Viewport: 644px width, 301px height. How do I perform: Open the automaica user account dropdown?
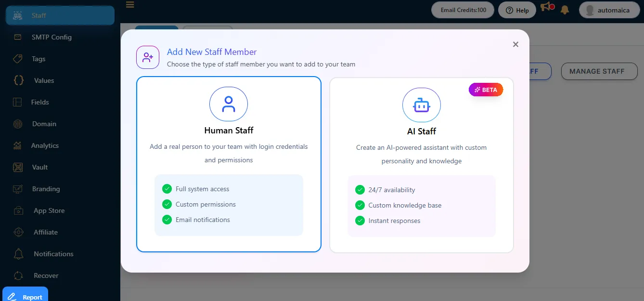tap(609, 10)
